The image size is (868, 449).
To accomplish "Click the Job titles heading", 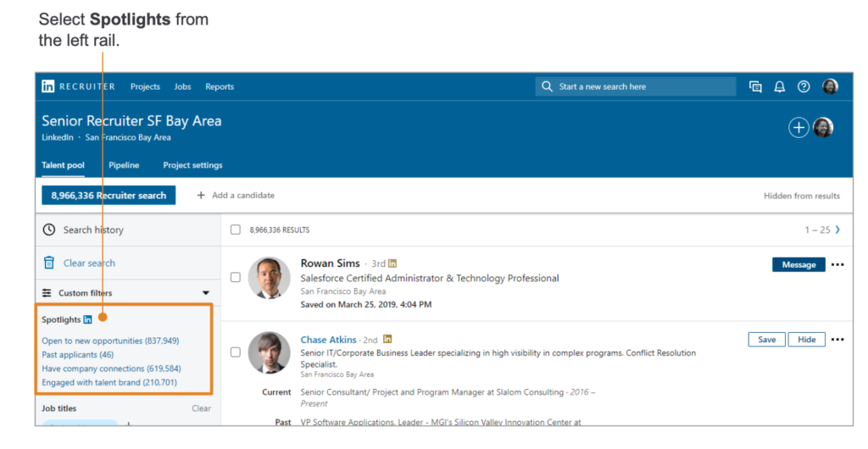I will tap(58, 408).
